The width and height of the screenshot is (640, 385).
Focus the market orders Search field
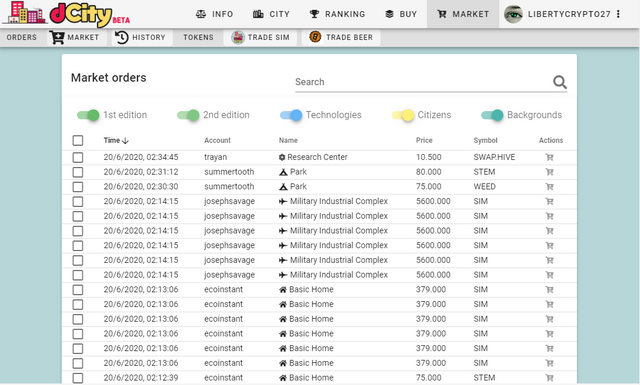[422, 82]
